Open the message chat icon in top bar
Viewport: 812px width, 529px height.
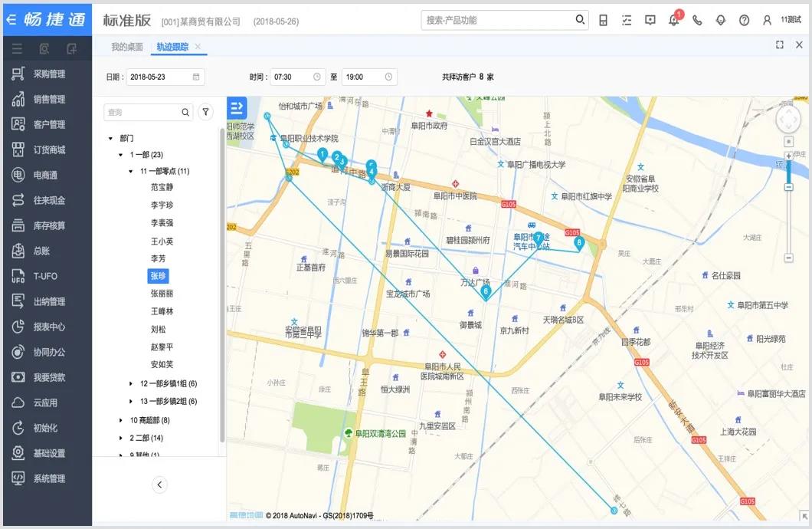tap(650, 20)
